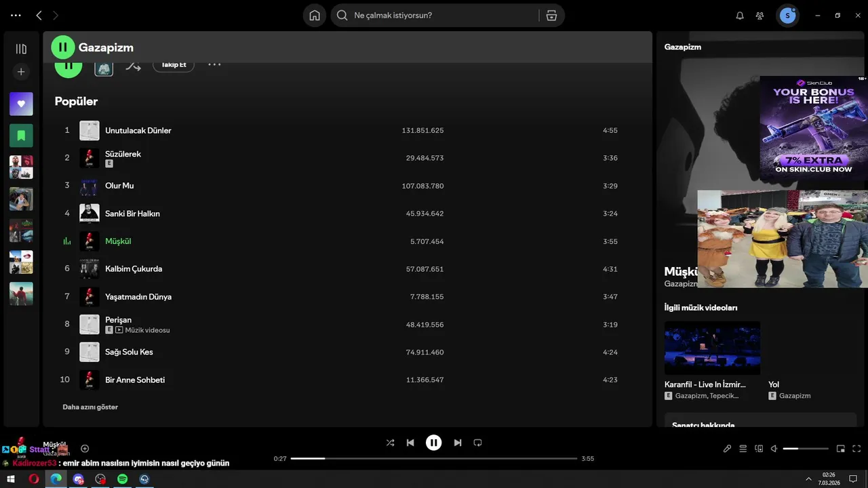Toggle shuffle in the bottom player
868x488 pixels.
point(390,443)
